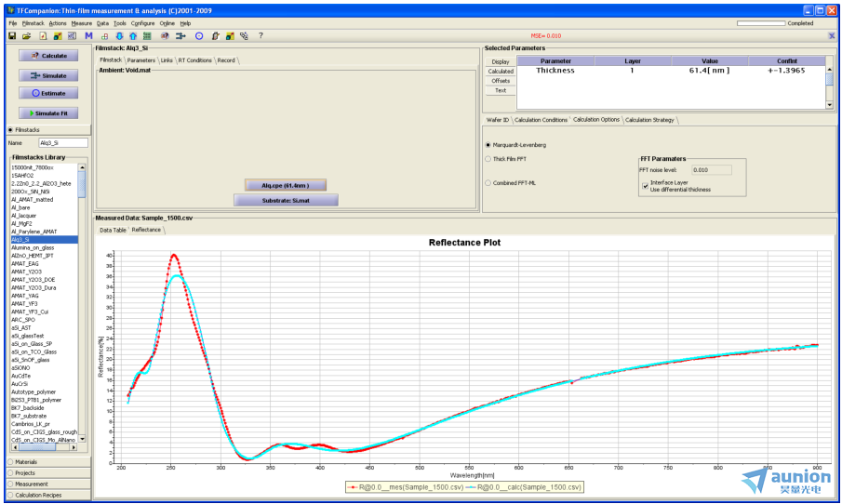Open the Filmstack menu
Image resolution: width=842 pixels, height=504 pixels.
click(x=33, y=23)
